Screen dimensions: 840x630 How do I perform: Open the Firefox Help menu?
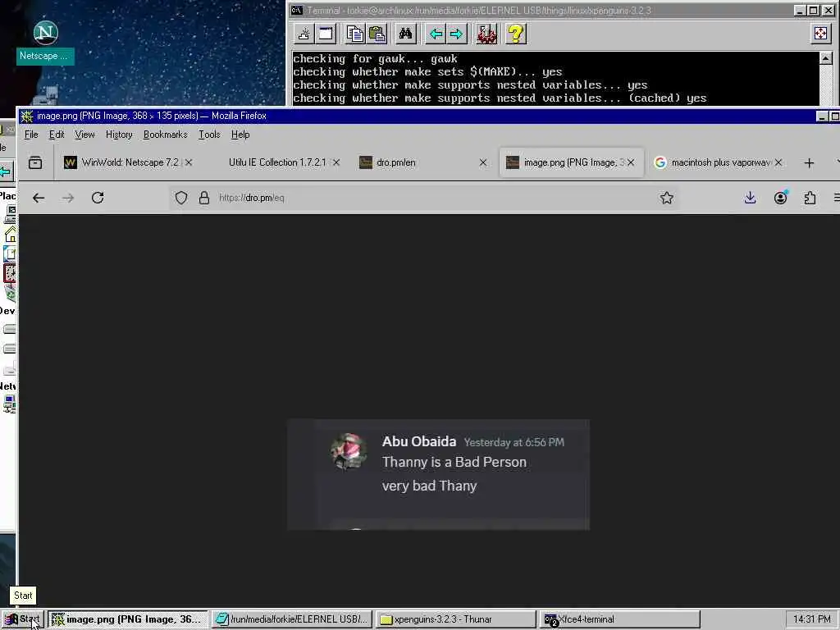[x=240, y=135]
